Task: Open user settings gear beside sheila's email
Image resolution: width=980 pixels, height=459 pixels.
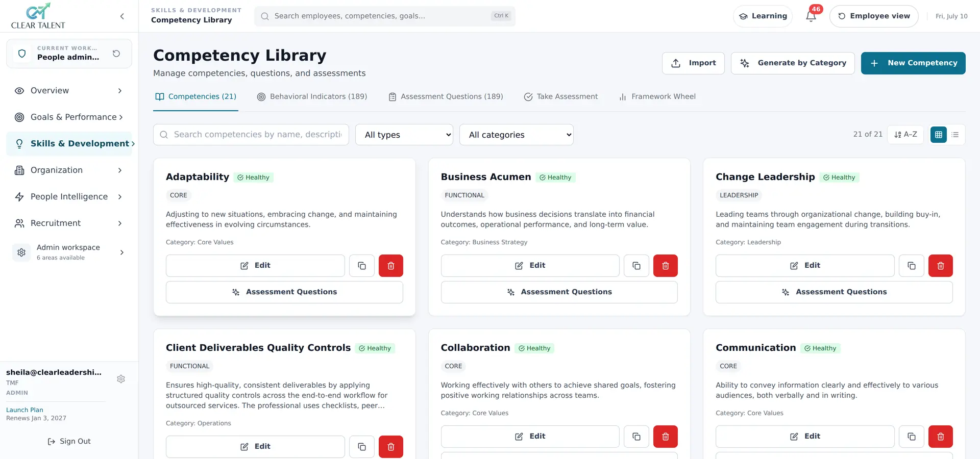Action: point(121,379)
